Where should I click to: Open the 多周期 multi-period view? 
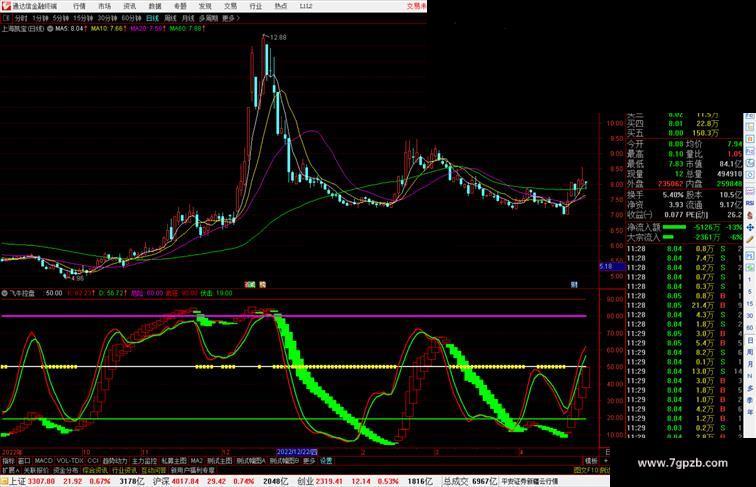208,18
